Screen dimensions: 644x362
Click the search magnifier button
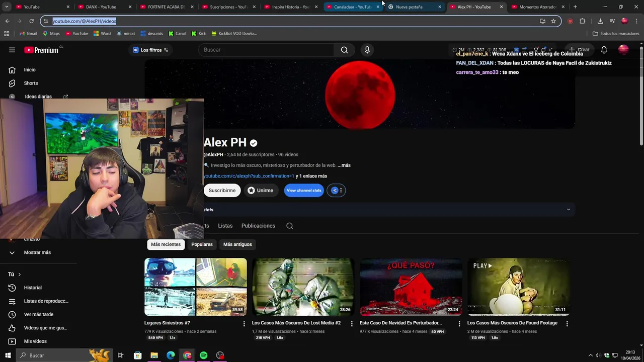[x=344, y=50]
